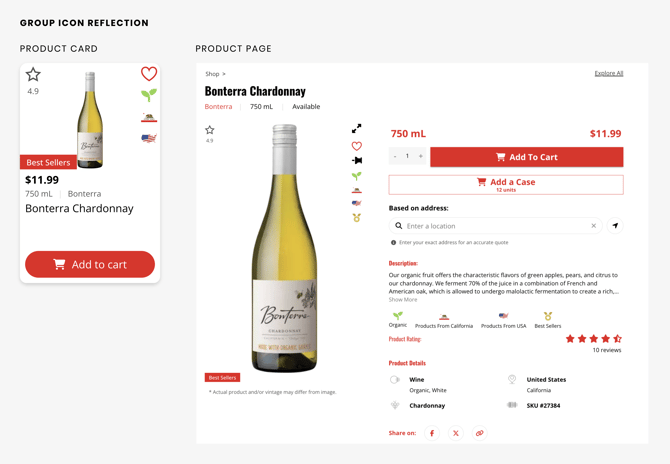
Task: Click the heart favorite icon on product card
Action: [x=149, y=74]
